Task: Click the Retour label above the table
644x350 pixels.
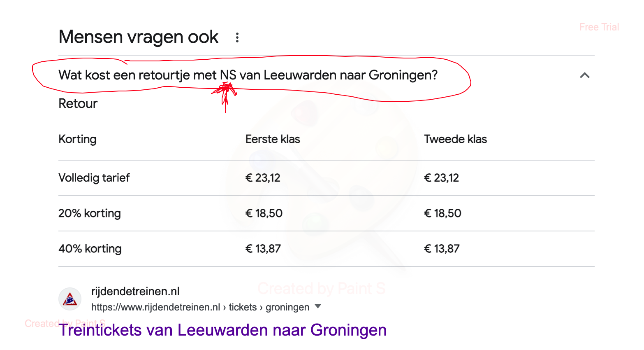Action: (78, 103)
